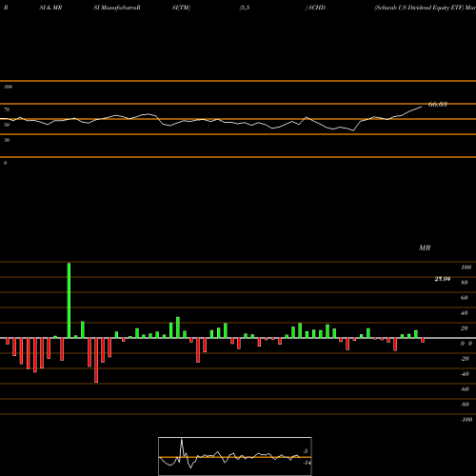Click the longest red MR histogram bar
Image resolution: width=476 pixels, height=476 pixels.
(96, 360)
